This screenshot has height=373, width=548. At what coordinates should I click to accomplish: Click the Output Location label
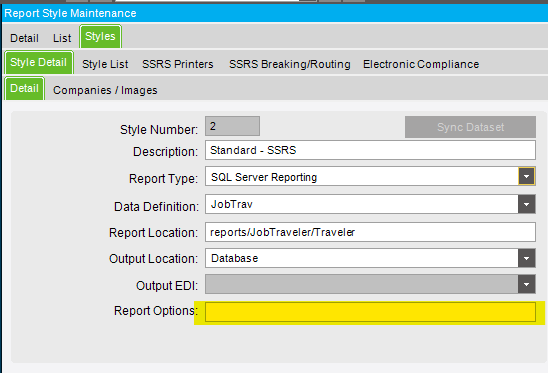(153, 259)
